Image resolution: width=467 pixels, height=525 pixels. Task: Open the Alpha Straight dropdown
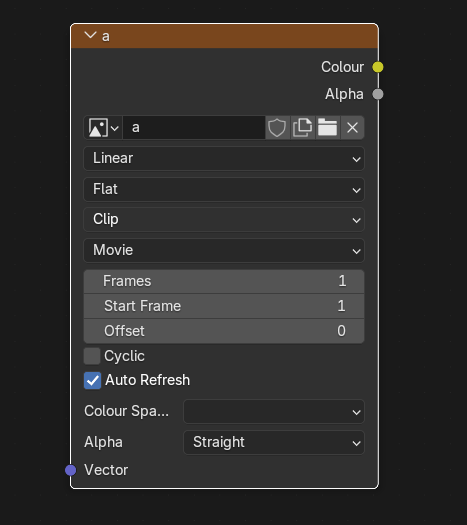[274, 442]
